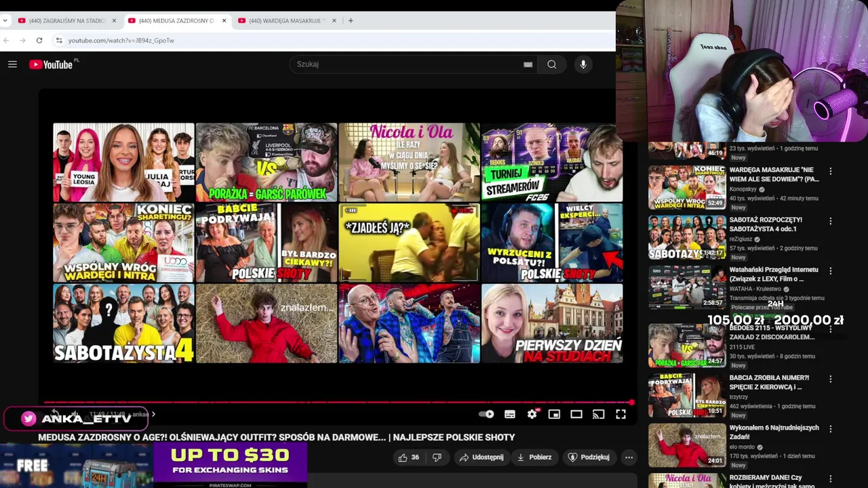Open end-screen WSPÓLNY WRÓG WARDĘGI thumbnail

[x=123, y=243]
